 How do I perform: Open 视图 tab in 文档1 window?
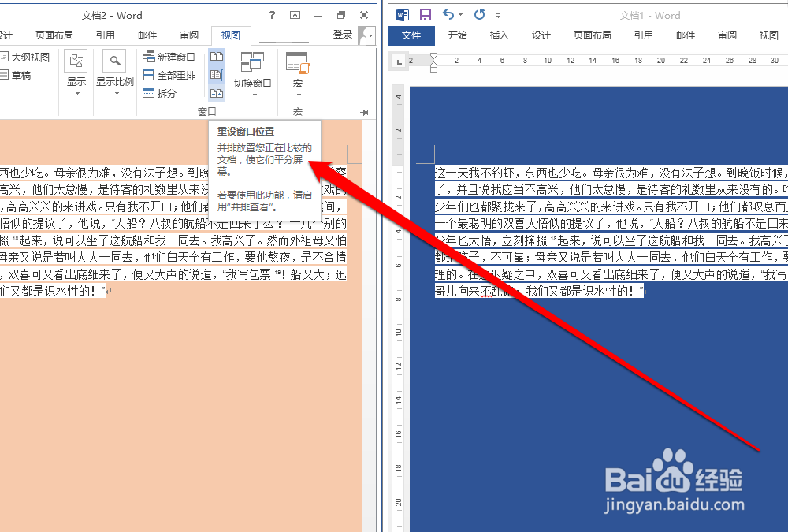(x=768, y=35)
